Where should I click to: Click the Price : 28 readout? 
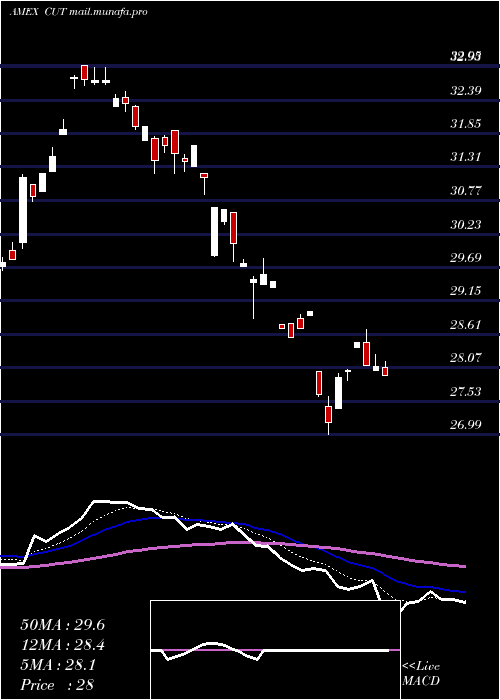[x=57, y=685]
